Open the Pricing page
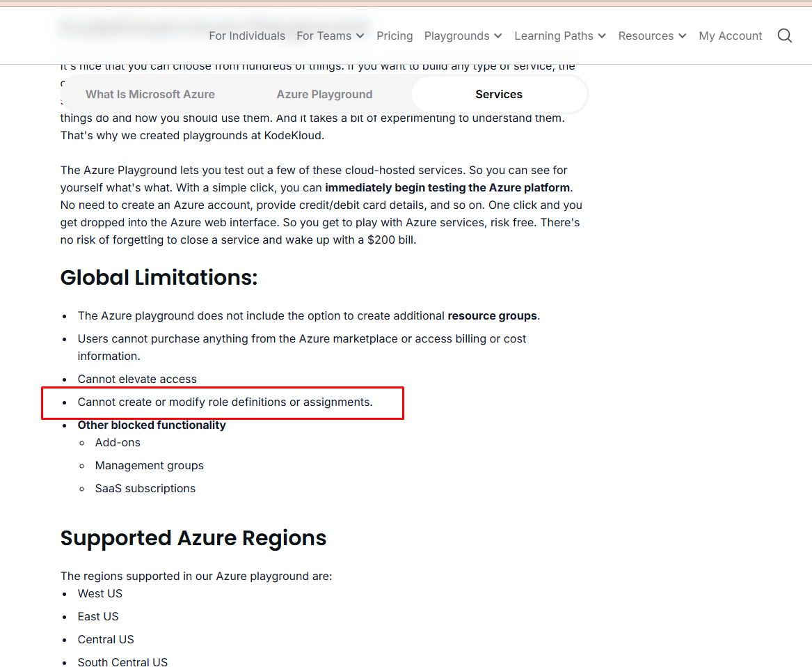This screenshot has width=812, height=667. pos(395,36)
